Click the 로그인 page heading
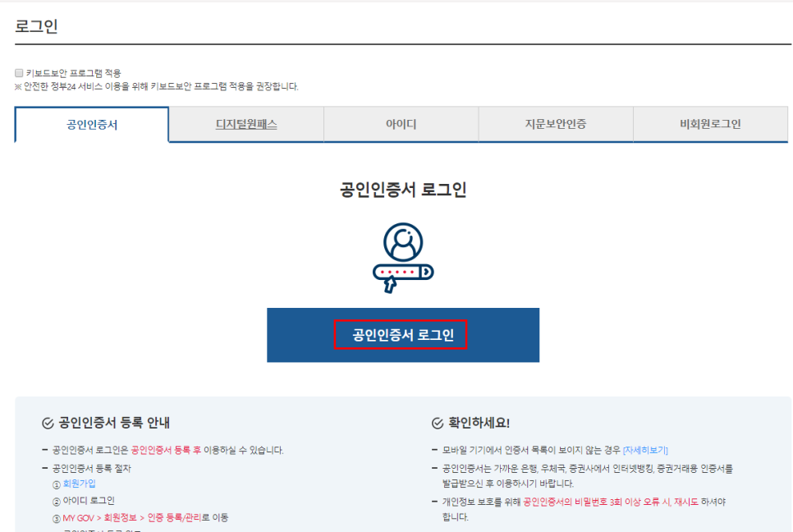793x532 pixels. click(36, 25)
